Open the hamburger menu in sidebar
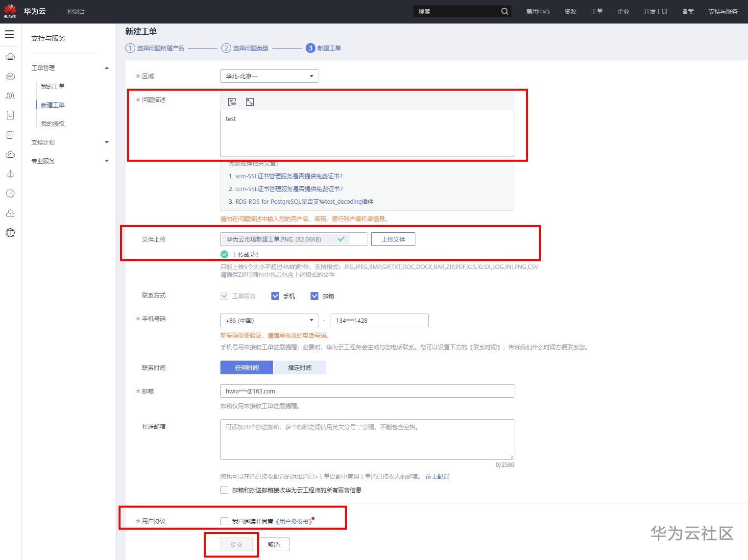The image size is (748, 560). (9, 34)
